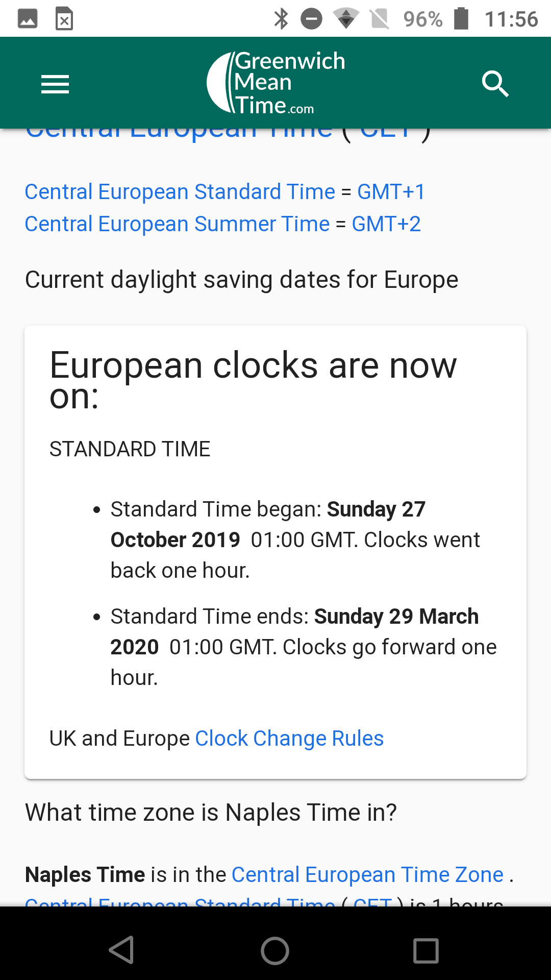
Task: Tap the file notification icon in status bar
Action: click(64, 19)
